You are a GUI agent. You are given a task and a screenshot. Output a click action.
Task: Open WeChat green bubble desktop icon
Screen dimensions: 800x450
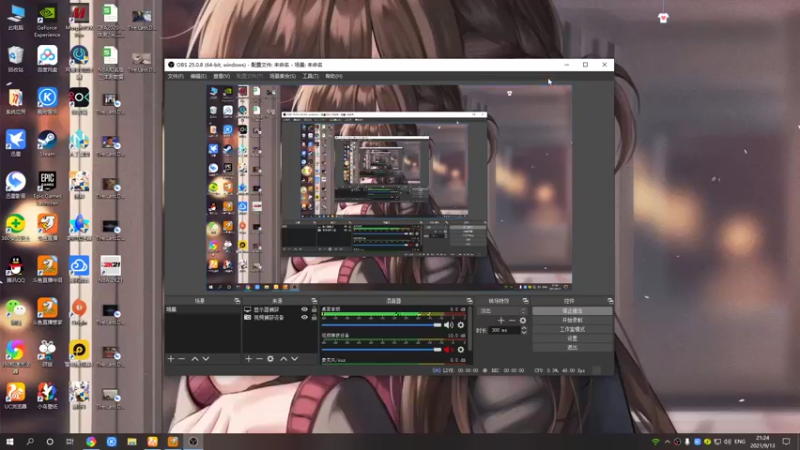click(16, 312)
